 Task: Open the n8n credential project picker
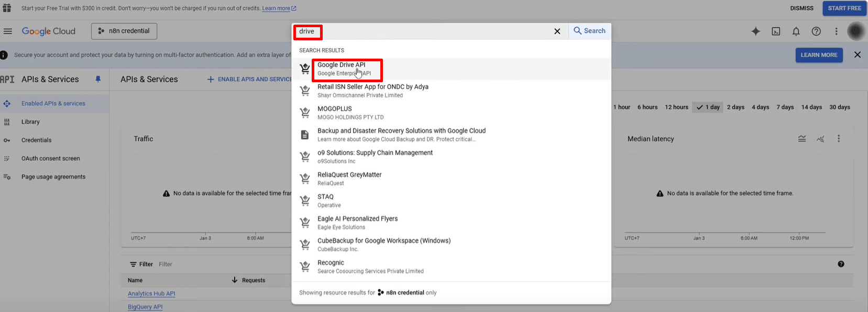coord(124,31)
